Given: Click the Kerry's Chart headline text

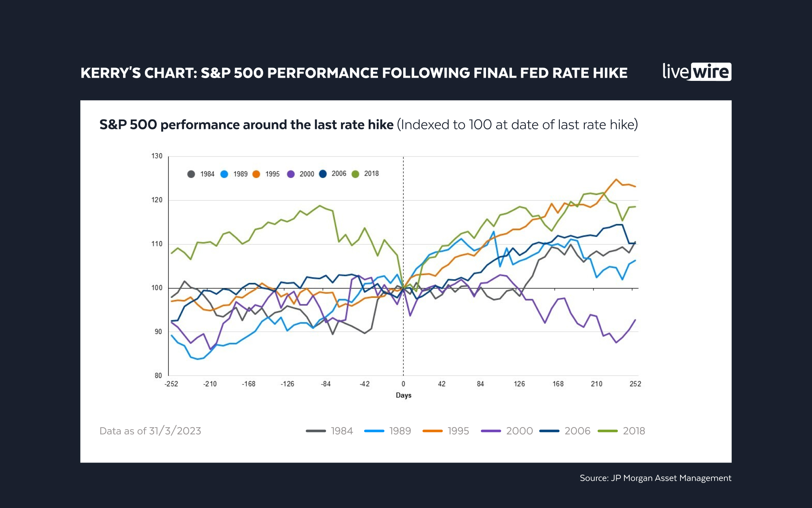Looking at the screenshot, I should 354,73.
